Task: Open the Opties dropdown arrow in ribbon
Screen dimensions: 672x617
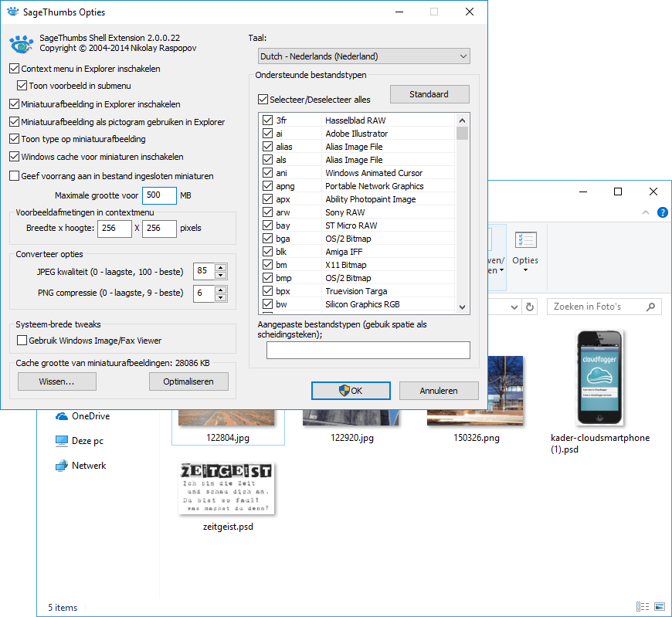Action: coord(525,270)
